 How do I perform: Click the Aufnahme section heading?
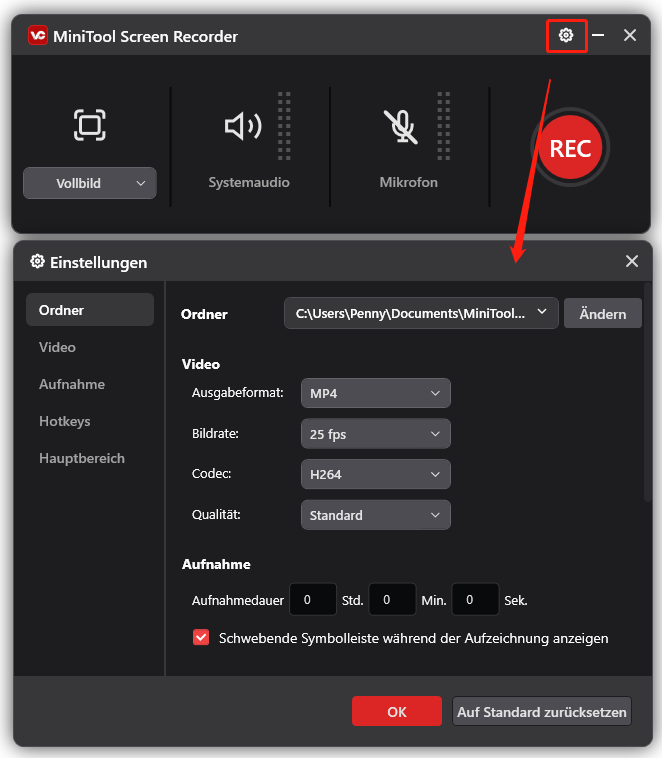click(216, 564)
